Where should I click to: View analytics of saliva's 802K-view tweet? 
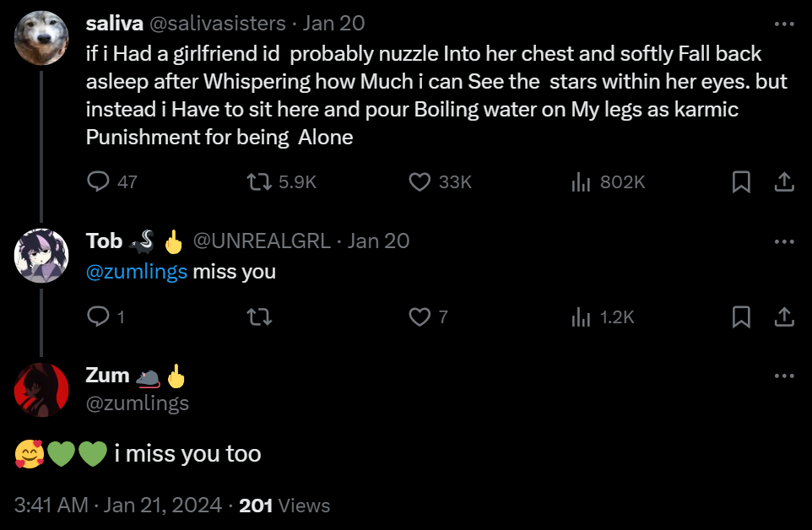tap(581, 181)
